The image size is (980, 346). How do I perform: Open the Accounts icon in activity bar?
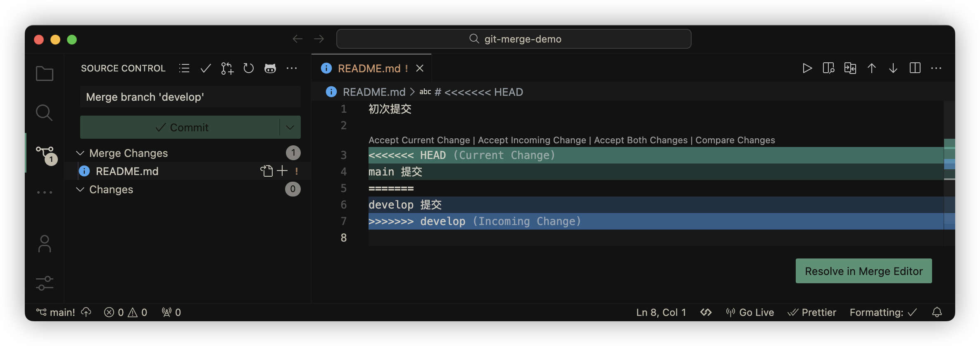(44, 244)
